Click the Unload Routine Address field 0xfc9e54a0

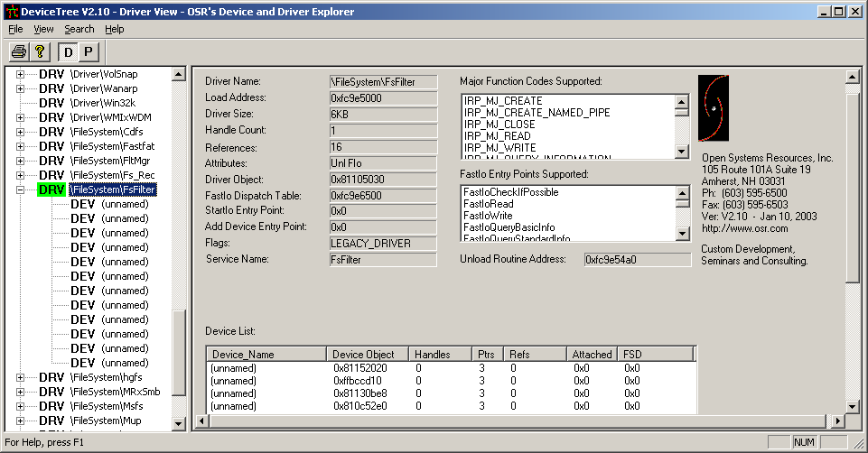coord(638,259)
